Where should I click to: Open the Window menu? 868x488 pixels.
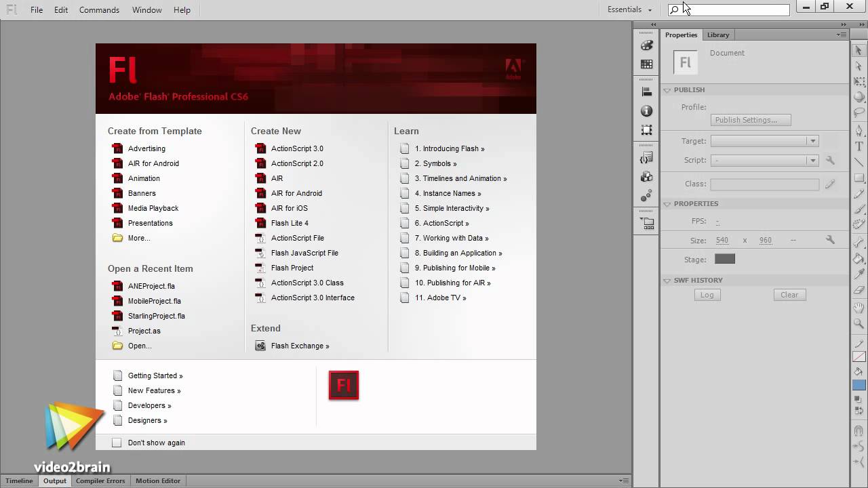(x=146, y=10)
